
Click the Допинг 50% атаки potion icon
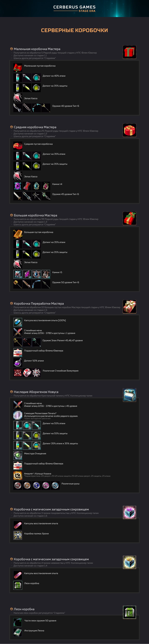(x=18, y=362)
